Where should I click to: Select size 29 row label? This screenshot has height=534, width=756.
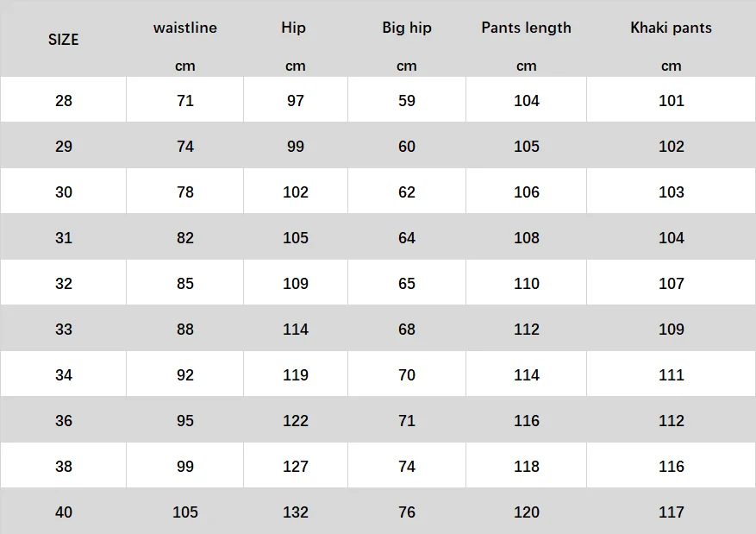63,146
